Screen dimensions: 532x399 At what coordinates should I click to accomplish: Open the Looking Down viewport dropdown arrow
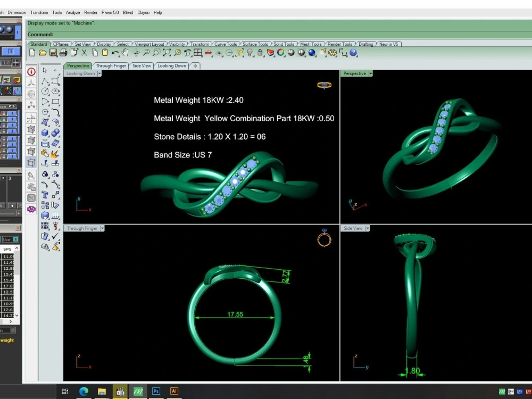coord(99,73)
